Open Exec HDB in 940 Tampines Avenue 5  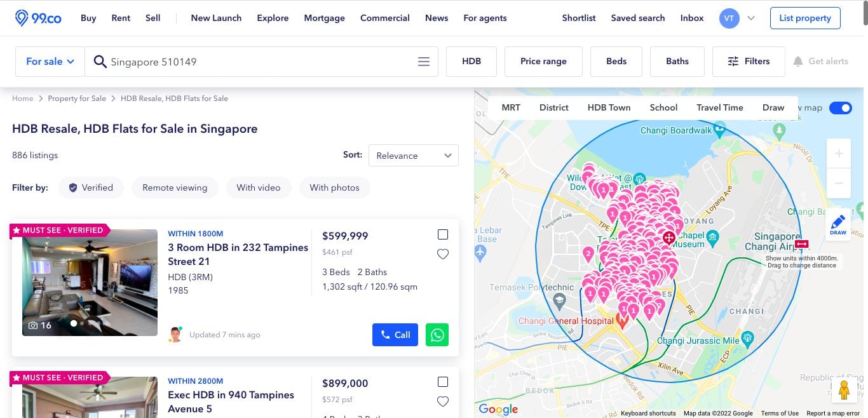(x=231, y=401)
